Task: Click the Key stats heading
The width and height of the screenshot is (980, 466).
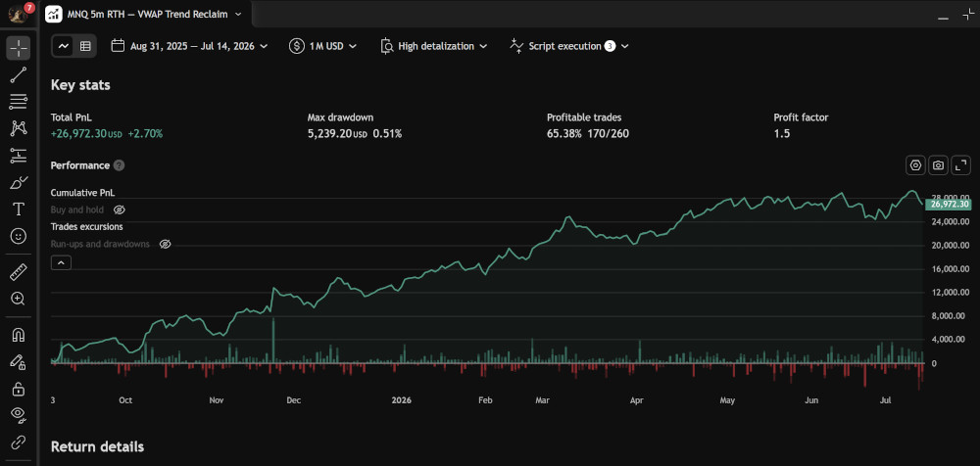Action: click(x=80, y=85)
